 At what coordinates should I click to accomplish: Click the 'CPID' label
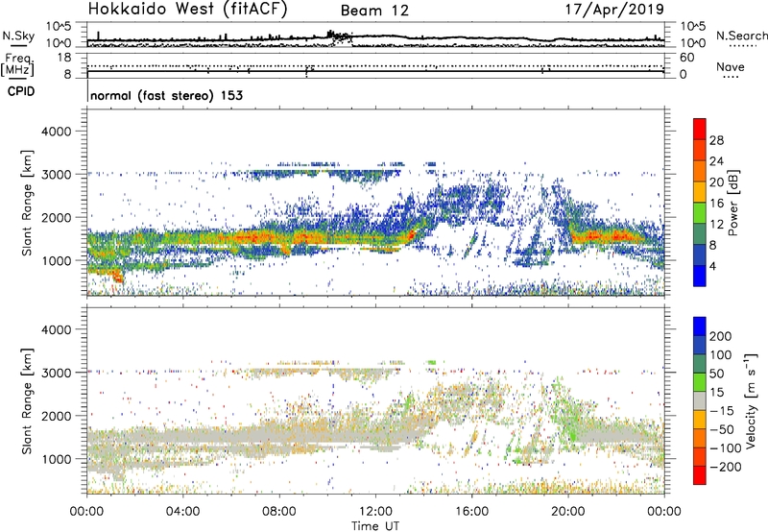coord(21,91)
